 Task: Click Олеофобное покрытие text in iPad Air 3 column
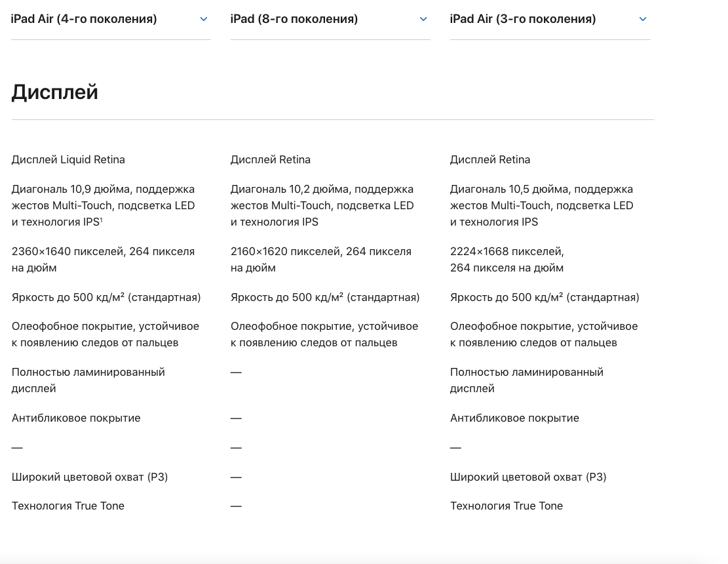click(x=544, y=334)
